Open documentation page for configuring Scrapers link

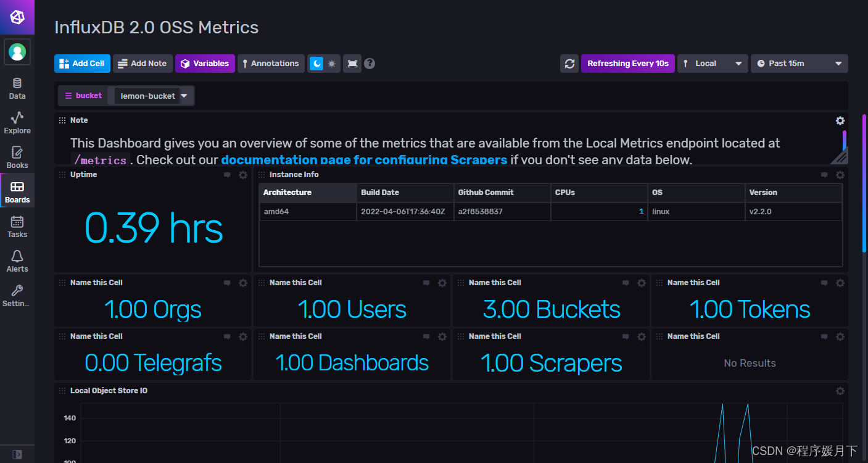[x=364, y=160]
